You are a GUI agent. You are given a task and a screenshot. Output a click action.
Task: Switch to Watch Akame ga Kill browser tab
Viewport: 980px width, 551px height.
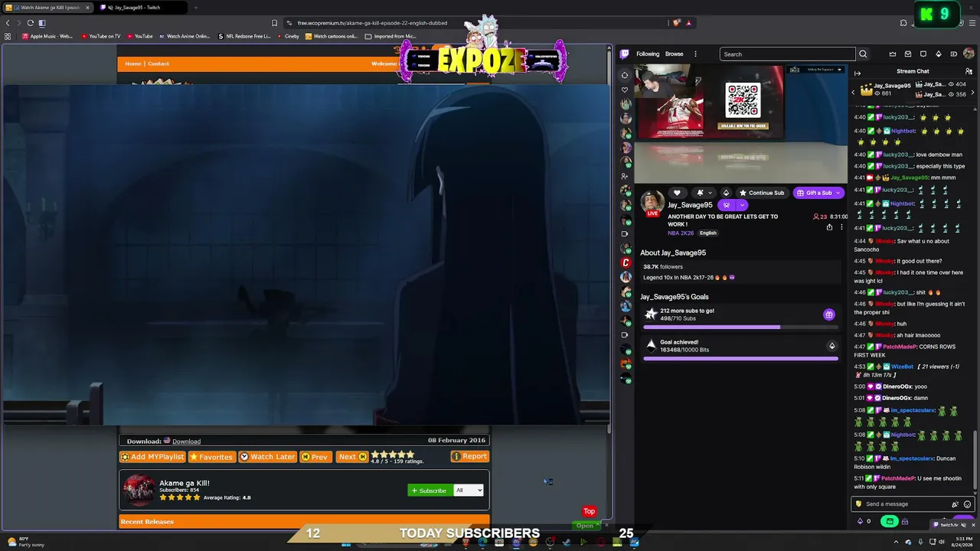47,8
